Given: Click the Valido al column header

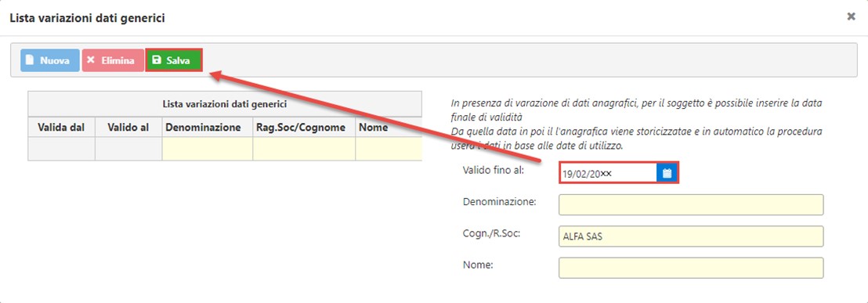Looking at the screenshot, I should point(128,128).
